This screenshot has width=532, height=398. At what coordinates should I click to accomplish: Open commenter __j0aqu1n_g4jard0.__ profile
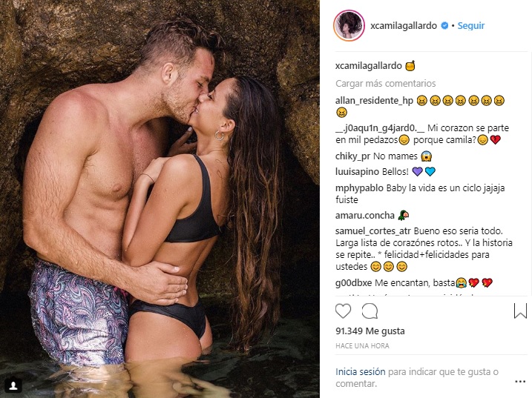pyautogui.click(x=380, y=128)
